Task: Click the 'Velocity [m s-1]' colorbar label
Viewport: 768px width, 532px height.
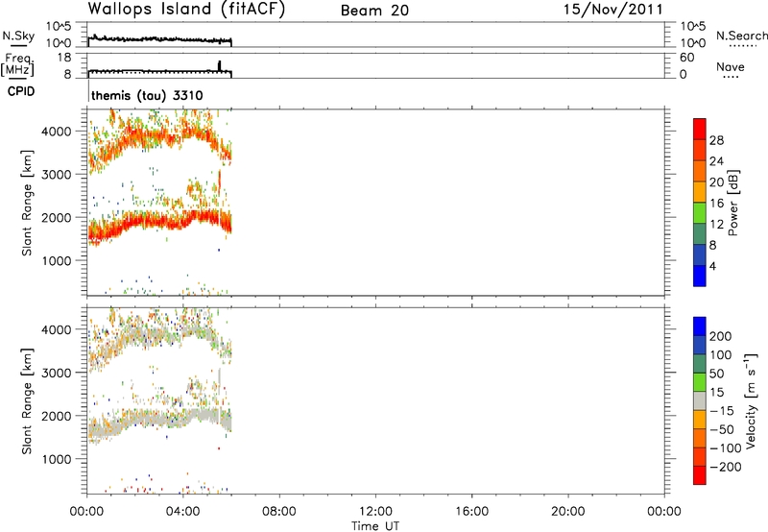Action: pos(751,401)
